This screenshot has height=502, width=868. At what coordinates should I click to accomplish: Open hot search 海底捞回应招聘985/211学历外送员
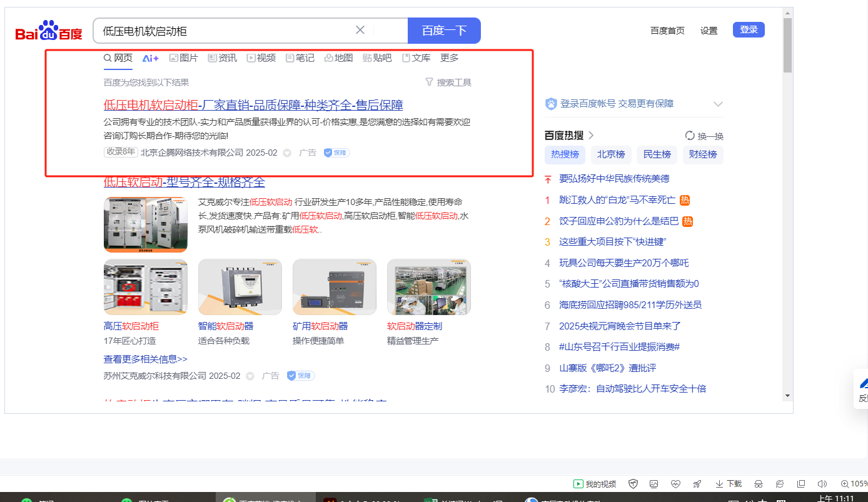pyautogui.click(x=630, y=305)
